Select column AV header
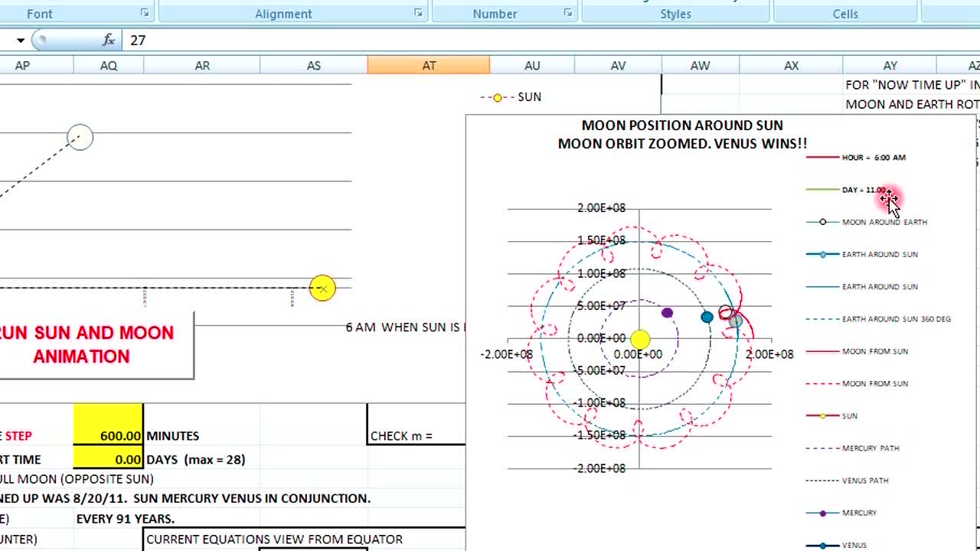The image size is (980, 551). [x=619, y=66]
